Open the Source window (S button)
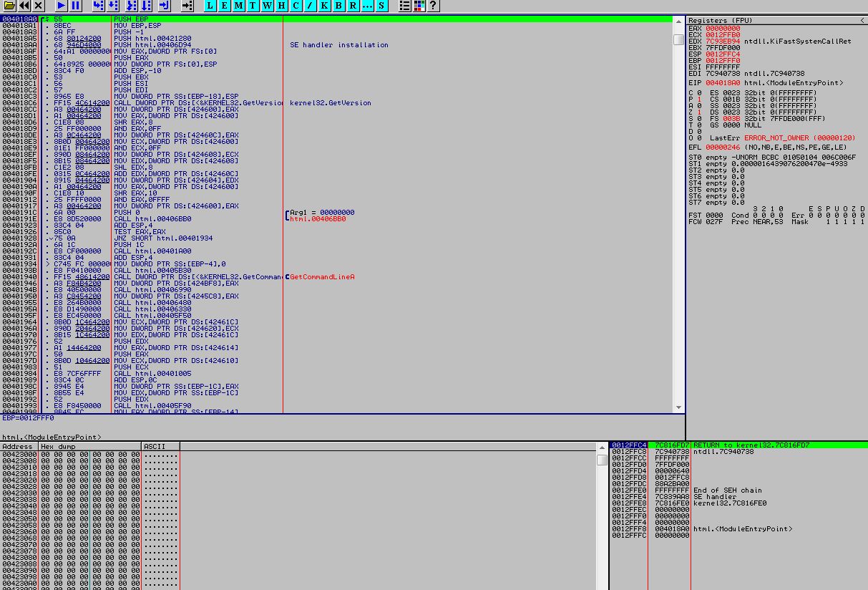868x590 pixels. tap(382, 6)
